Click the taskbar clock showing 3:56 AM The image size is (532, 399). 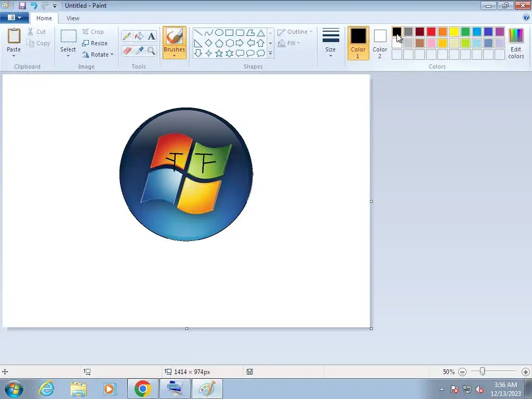(x=506, y=389)
